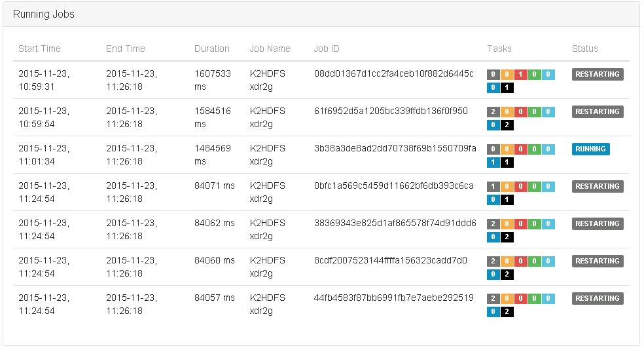
Task: Open job 08dd01367d1cc2fa4ceb10f882d6445c
Action: tap(393, 73)
